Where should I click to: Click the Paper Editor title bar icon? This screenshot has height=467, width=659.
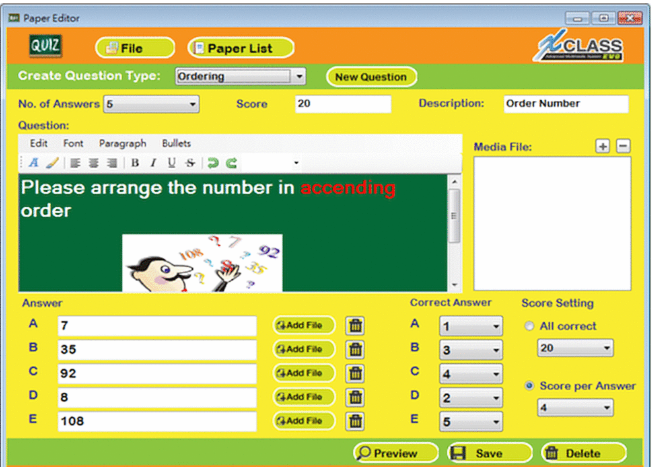[14, 18]
